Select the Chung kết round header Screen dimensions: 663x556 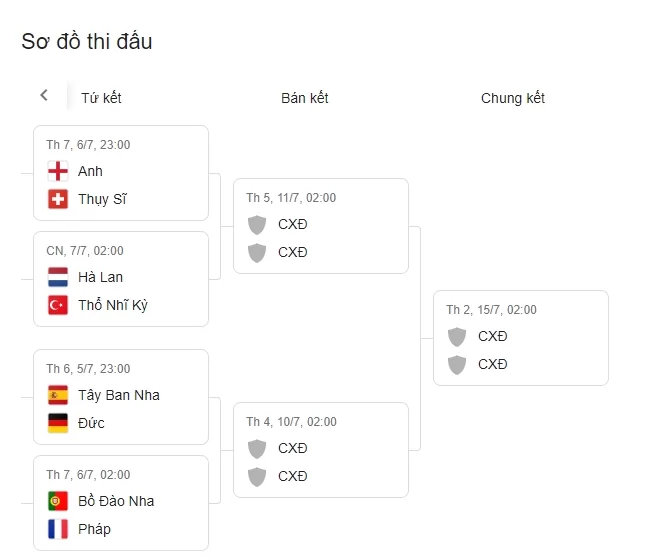(513, 98)
